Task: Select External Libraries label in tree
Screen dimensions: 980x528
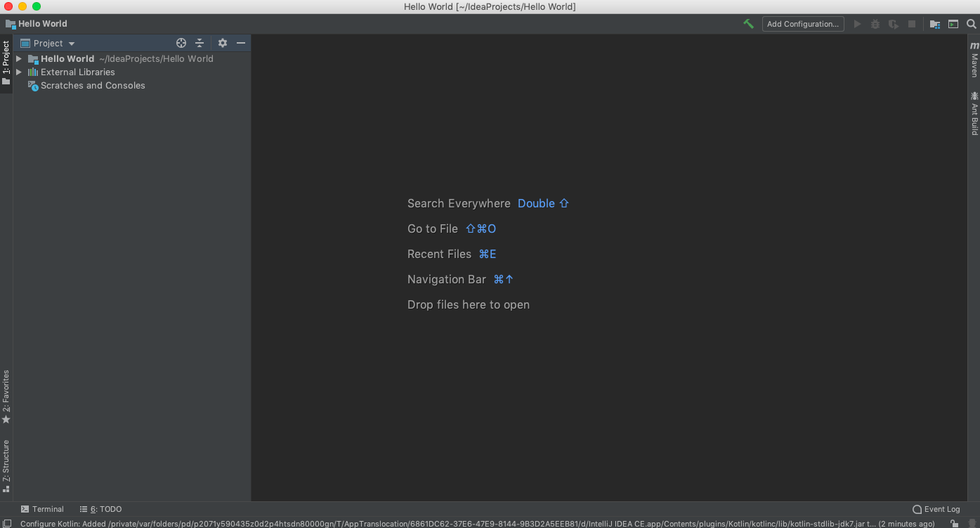Action: 78,72
